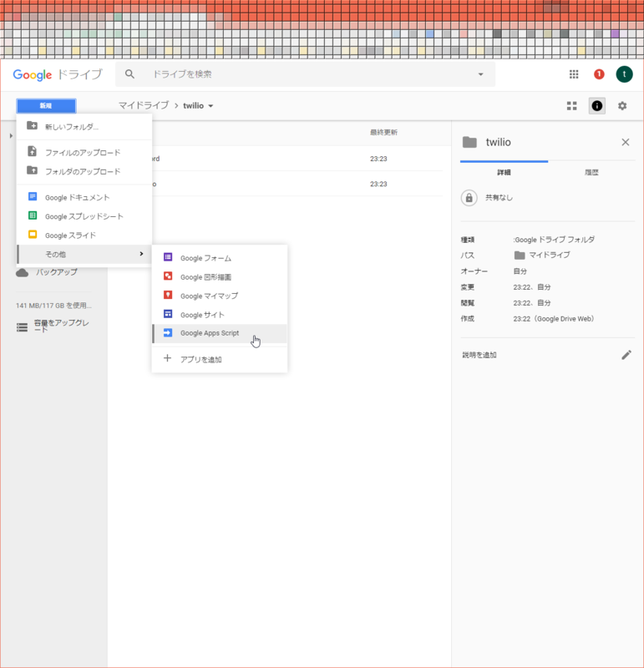
Task: Choose ファイルのアップロード
Action: pos(84,152)
